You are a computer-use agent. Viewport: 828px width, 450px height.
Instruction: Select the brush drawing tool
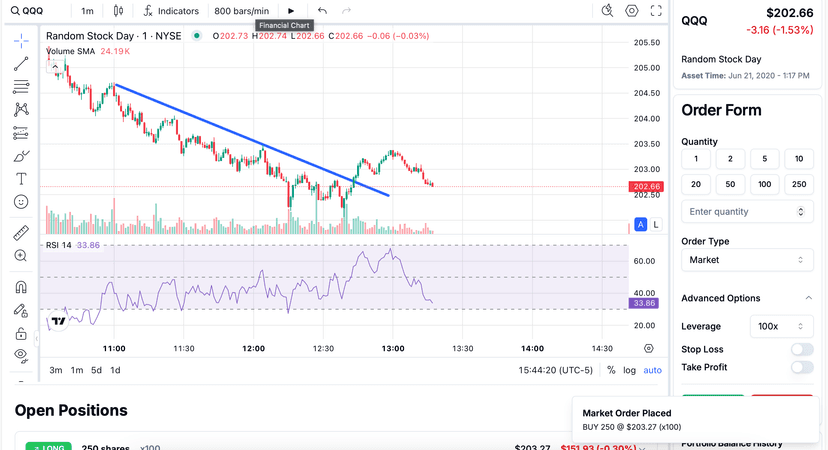21,156
